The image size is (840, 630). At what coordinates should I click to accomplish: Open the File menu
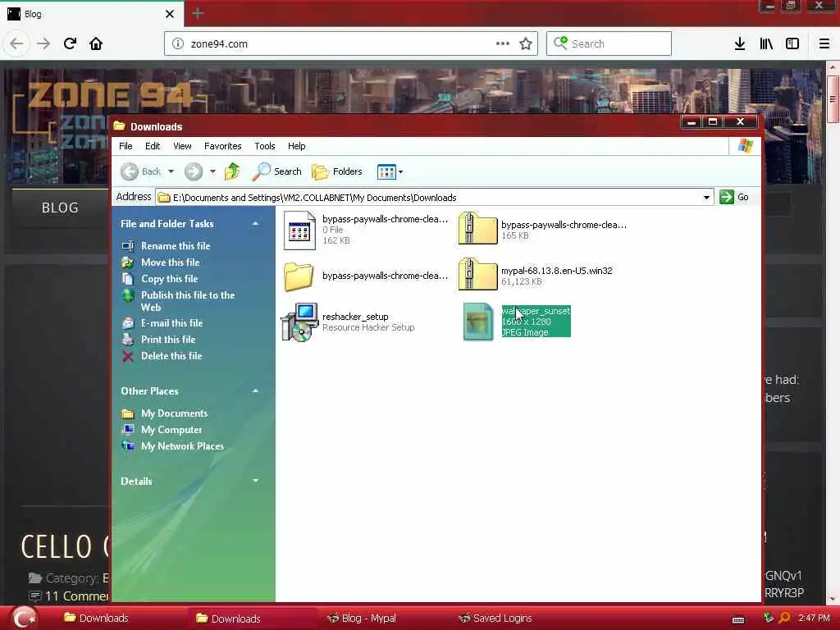[x=126, y=146]
